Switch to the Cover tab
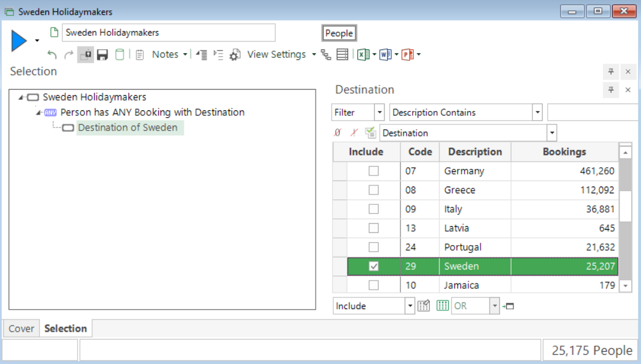The height and width of the screenshot is (364, 641). click(21, 328)
